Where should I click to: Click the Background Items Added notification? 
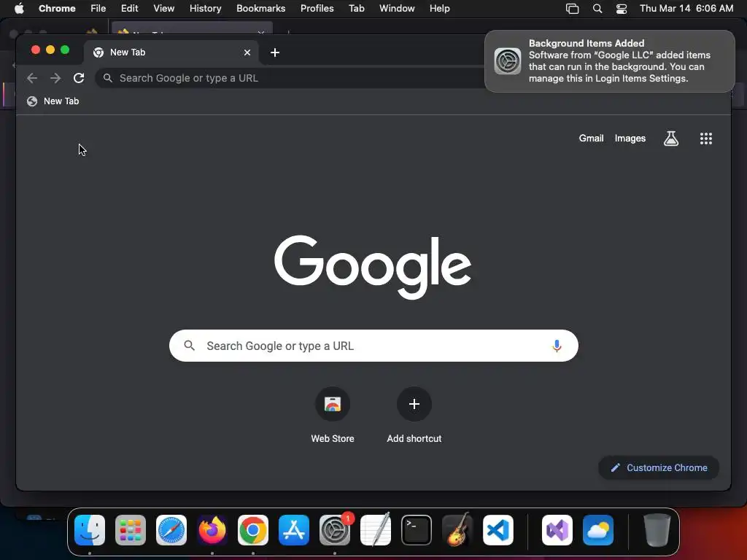click(x=609, y=61)
